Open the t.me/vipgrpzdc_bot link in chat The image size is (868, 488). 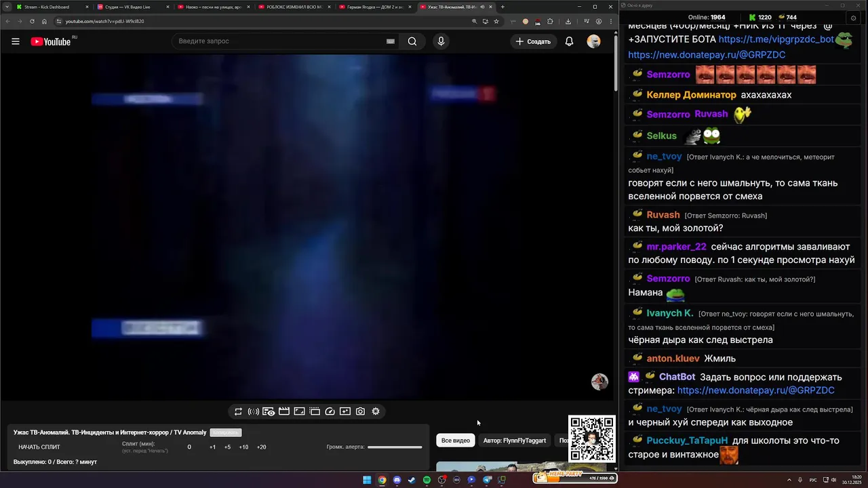coord(776,39)
